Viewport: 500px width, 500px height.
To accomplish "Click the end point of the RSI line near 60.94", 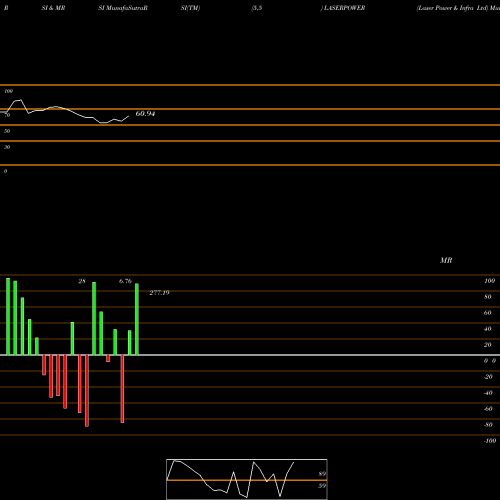I will pos(129,116).
